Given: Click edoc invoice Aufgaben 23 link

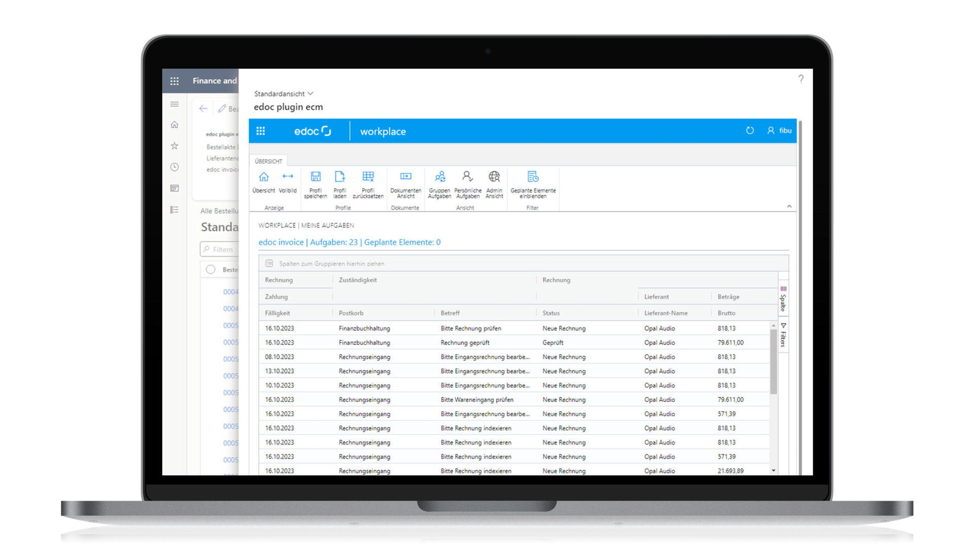Looking at the screenshot, I should pos(350,242).
